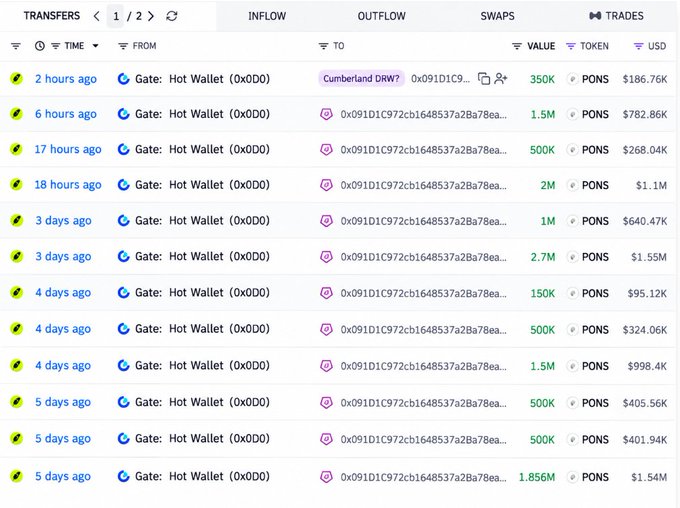680x508 pixels.
Task: Switch to the OUTFLOW tab
Action: [x=382, y=16]
